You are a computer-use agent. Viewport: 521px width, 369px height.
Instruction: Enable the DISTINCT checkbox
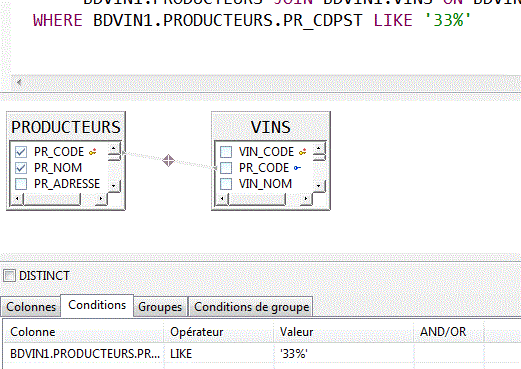pyautogui.click(x=9, y=276)
